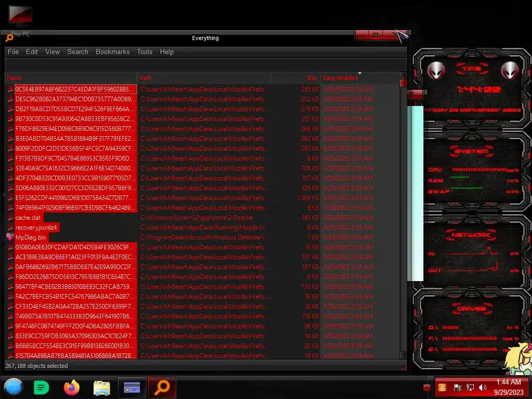532x399 pixels.
Task: Open the Tools menu
Action: pyautogui.click(x=144, y=51)
